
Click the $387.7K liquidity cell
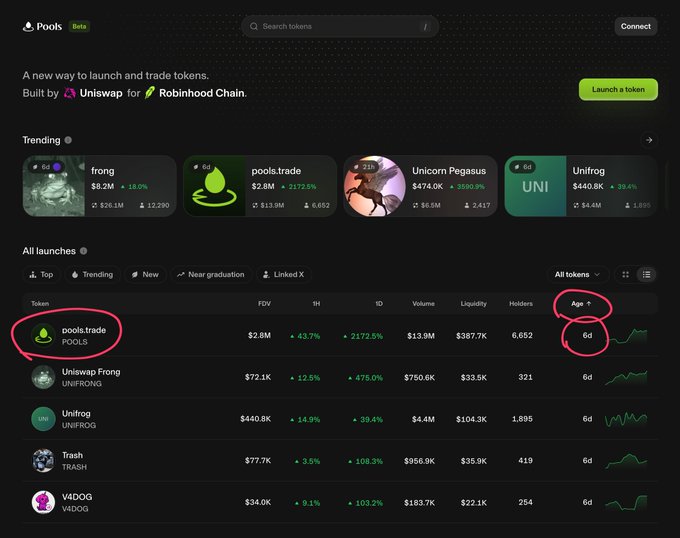point(471,336)
